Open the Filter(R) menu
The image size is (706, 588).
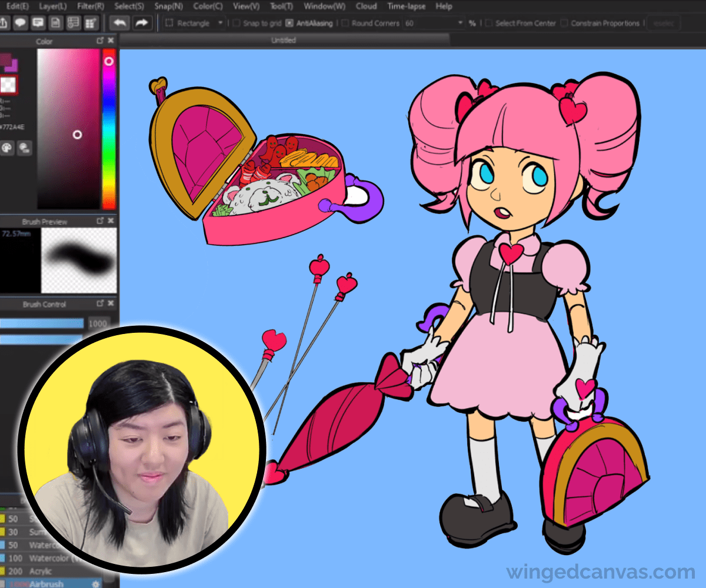tap(91, 6)
